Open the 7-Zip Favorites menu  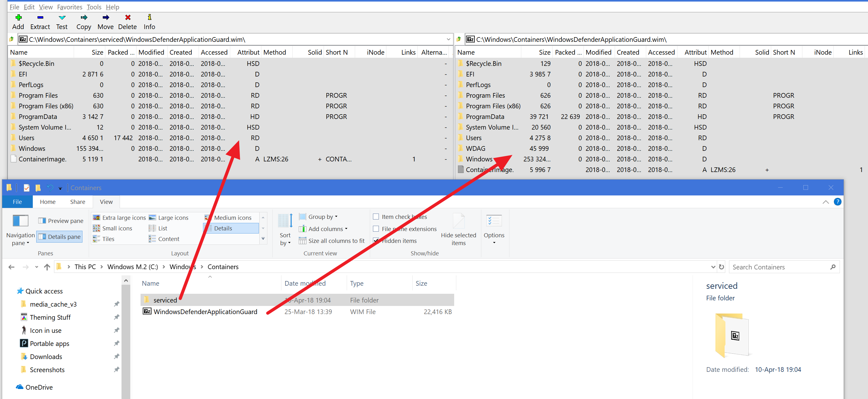click(x=70, y=7)
